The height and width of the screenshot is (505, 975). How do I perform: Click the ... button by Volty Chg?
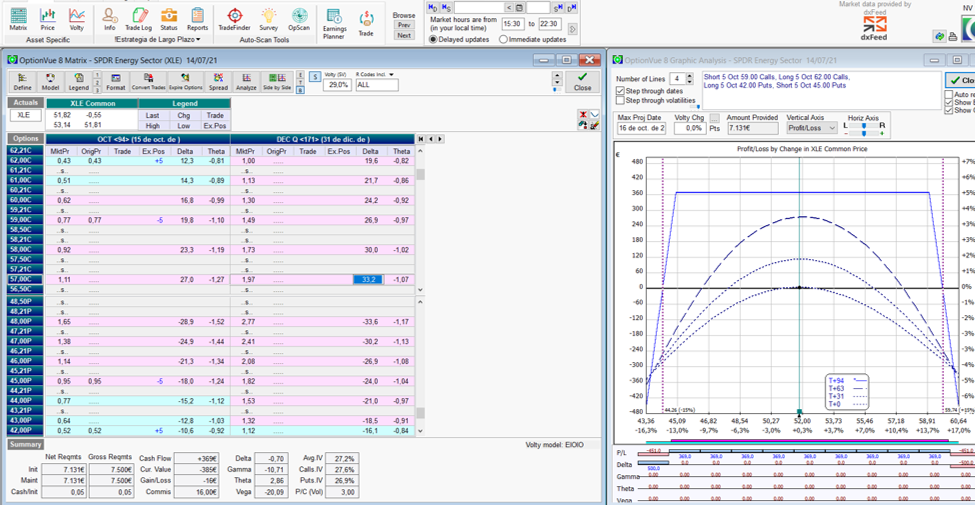pos(714,118)
